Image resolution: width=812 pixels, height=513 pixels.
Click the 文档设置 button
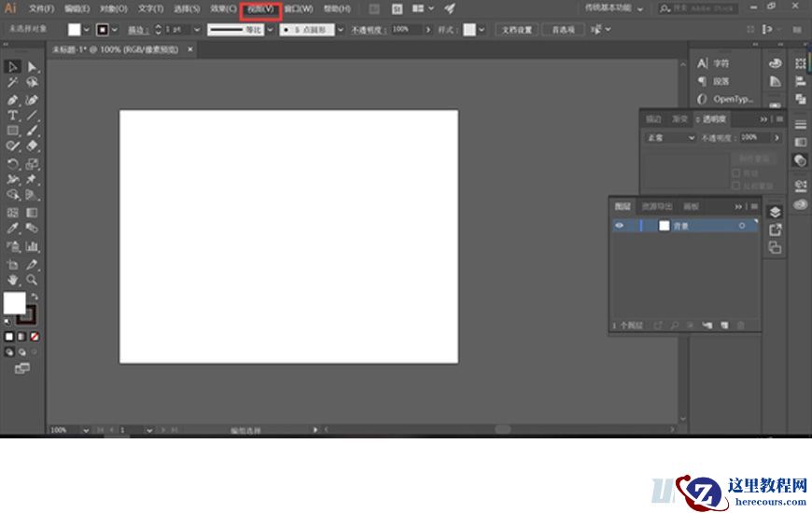517,29
